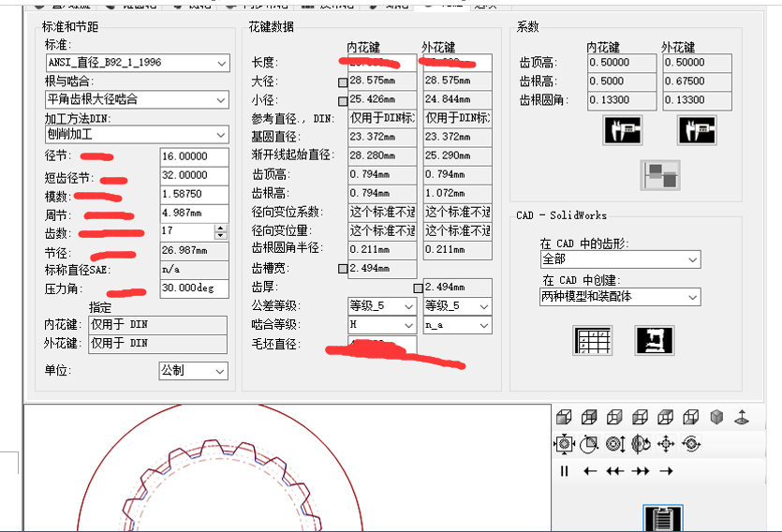The image size is (782, 532).
Task: Click the rotate-about-axis view icon
Action: click(x=641, y=443)
